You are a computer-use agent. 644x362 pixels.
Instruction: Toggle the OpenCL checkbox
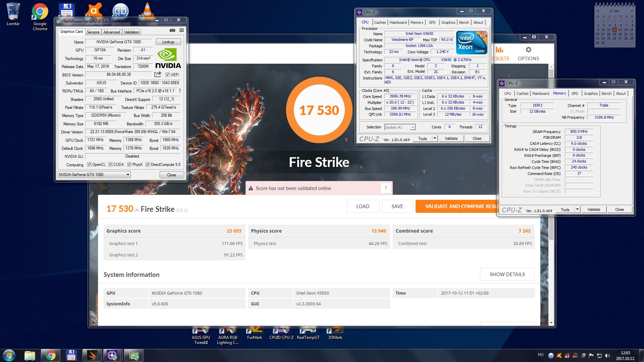89,165
